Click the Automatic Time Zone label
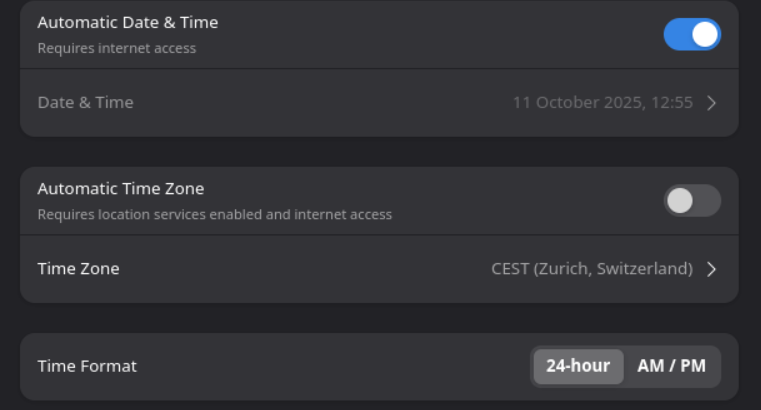This screenshot has width=761, height=410. [x=120, y=188]
